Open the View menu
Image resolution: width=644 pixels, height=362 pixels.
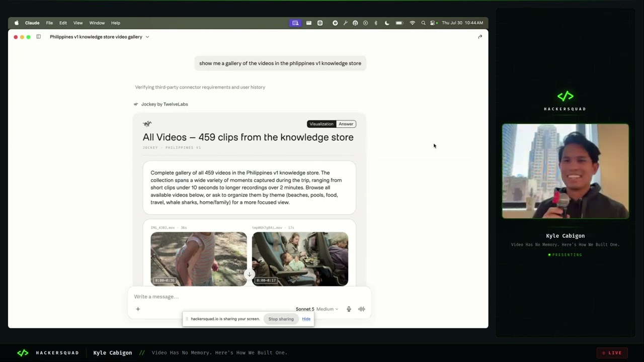[78, 23]
